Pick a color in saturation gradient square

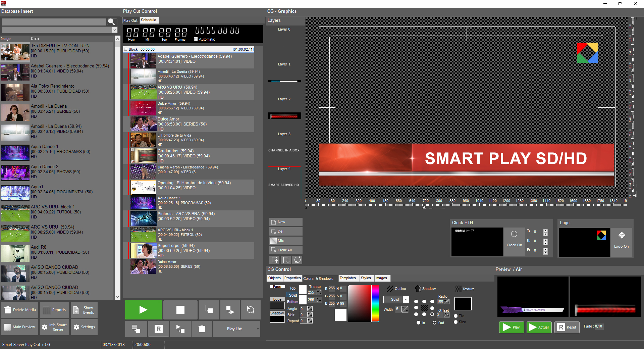[359, 303]
